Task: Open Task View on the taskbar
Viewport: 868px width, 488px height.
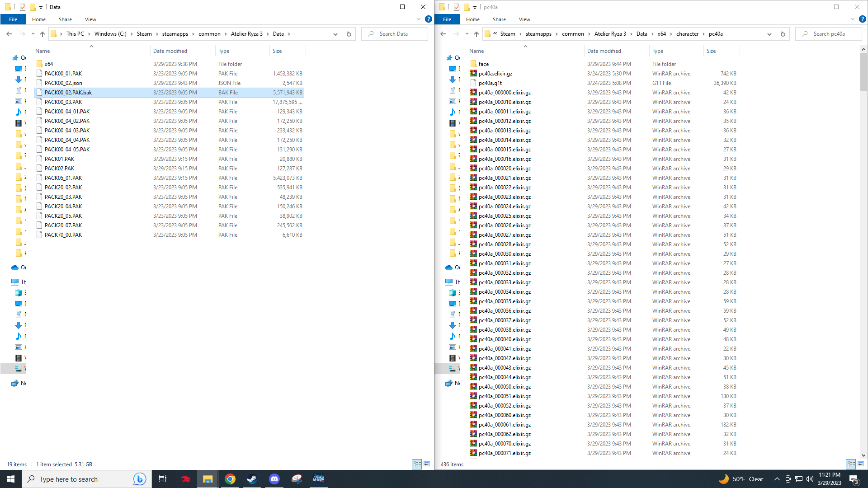Action: pos(163,479)
